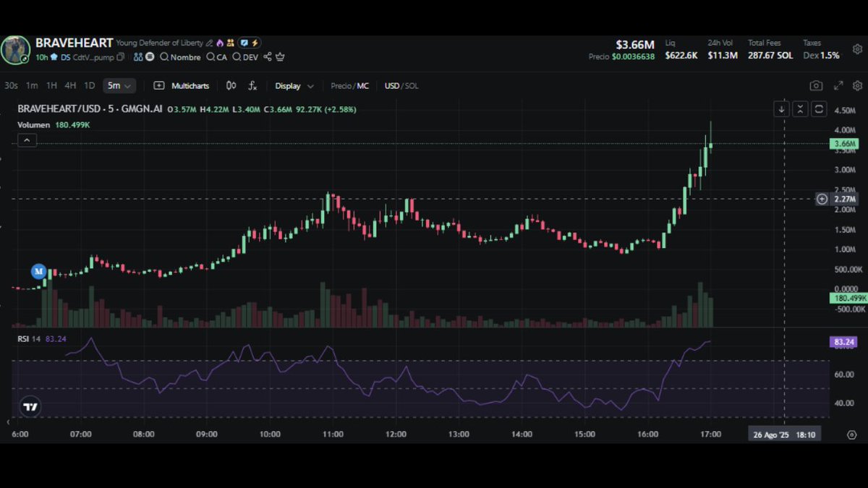Select the 1D timeframe
The image size is (868, 488).
coord(89,85)
